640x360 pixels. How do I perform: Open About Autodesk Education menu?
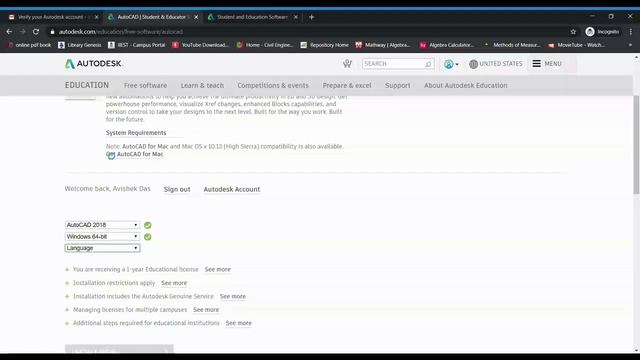(x=466, y=85)
